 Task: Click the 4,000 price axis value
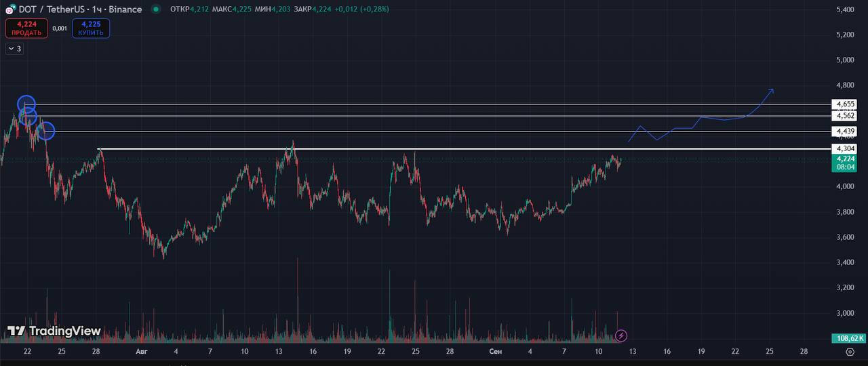coord(845,186)
